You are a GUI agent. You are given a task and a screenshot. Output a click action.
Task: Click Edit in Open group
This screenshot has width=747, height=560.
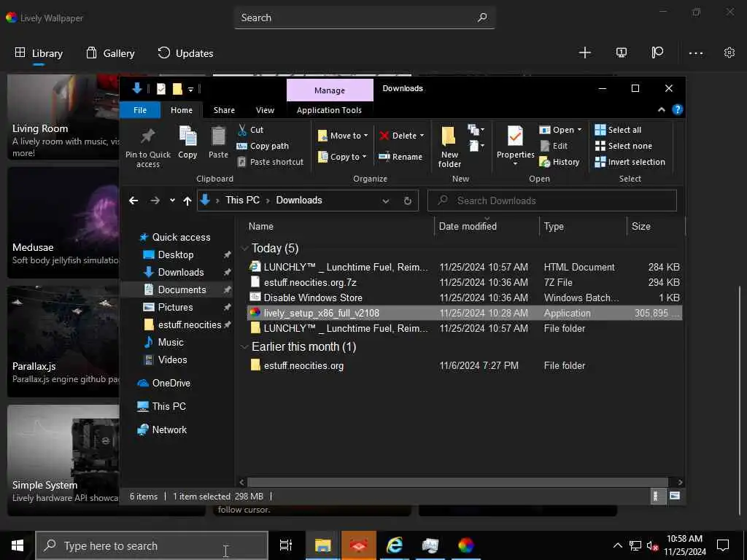[x=554, y=146]
